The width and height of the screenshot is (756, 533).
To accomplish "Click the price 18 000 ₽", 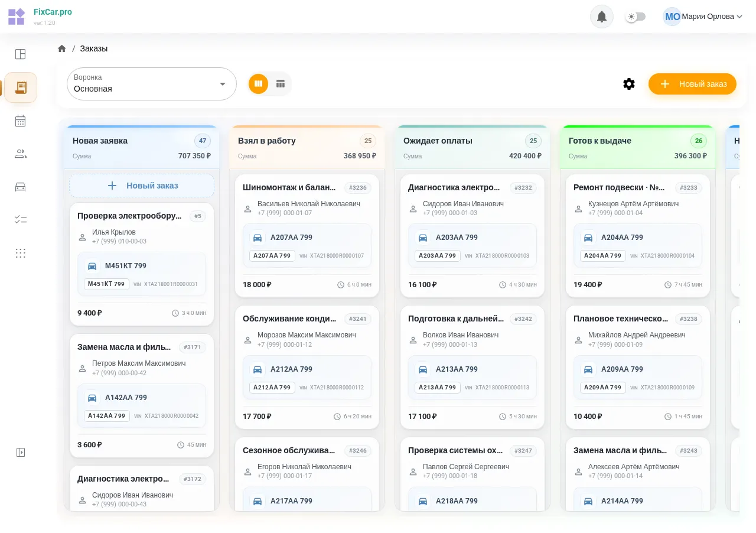I will (x=257, y=285).
